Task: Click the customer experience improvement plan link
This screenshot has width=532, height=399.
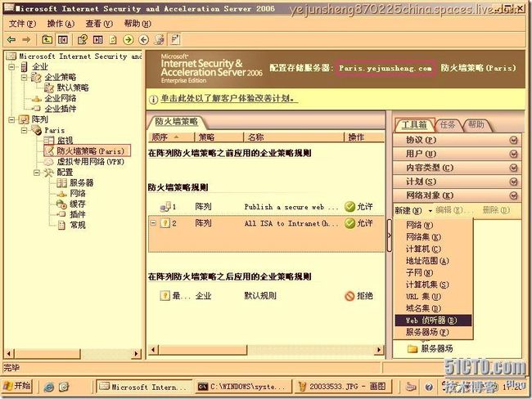Action: pos(229,99)
